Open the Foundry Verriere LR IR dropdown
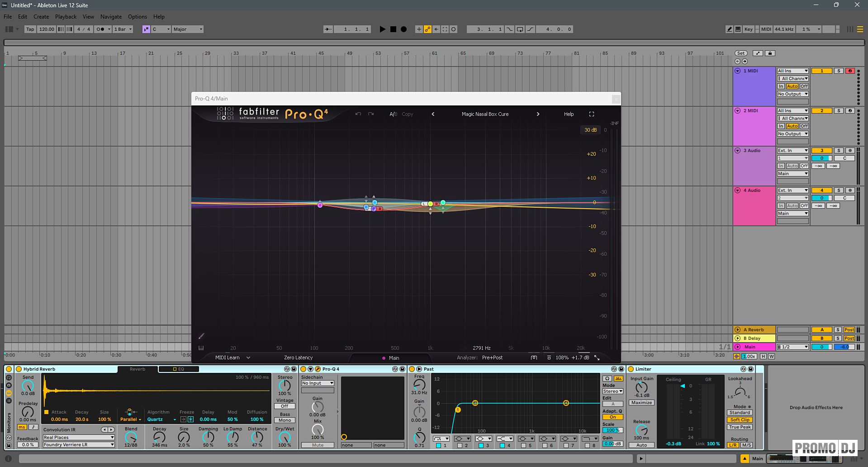Screen dimensions: 868x467 (79, 445)
